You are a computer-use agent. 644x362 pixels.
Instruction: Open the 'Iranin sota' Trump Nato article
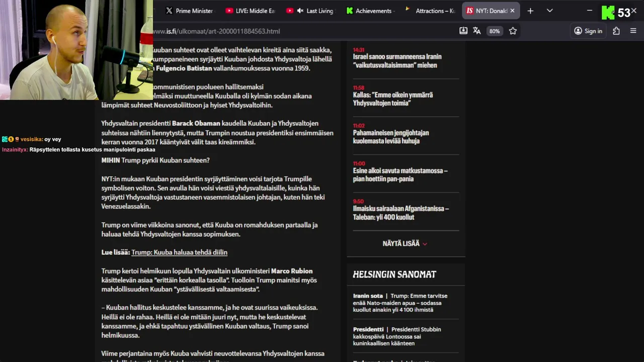tap(400, 303)
